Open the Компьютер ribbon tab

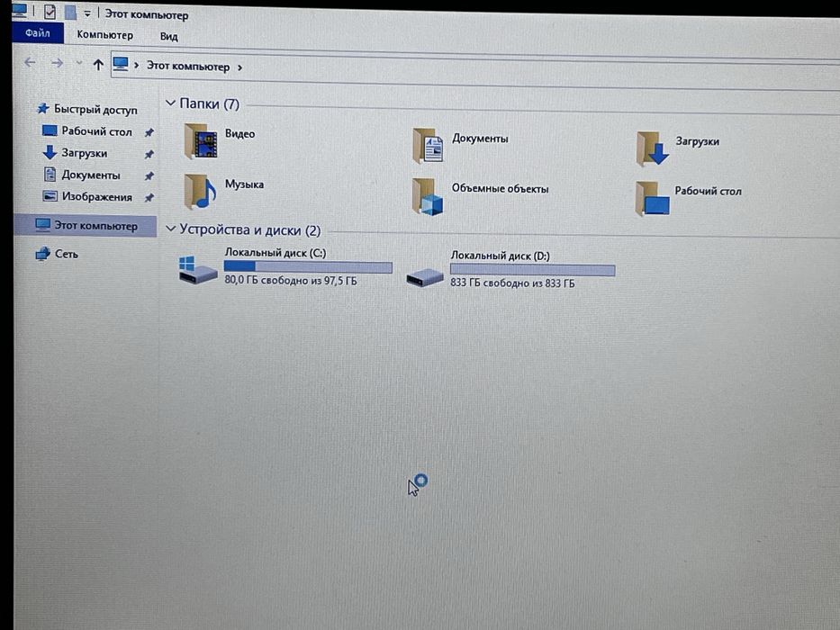pyautogui.click(x=105, y=35)
